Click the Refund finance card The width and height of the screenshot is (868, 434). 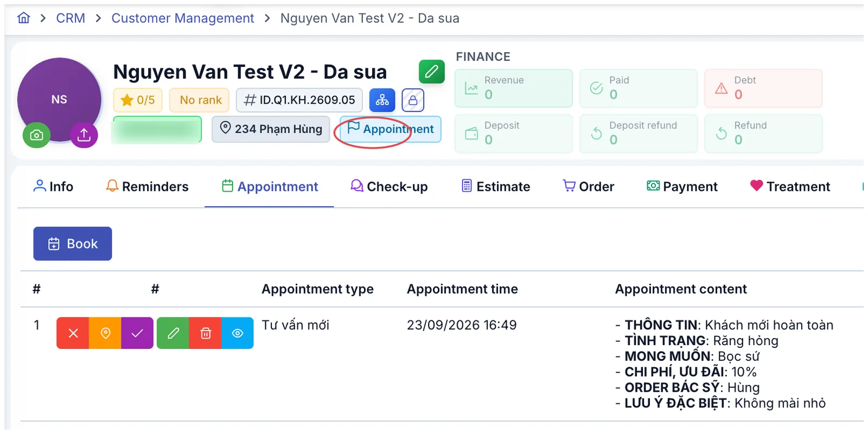pos(763,133)
